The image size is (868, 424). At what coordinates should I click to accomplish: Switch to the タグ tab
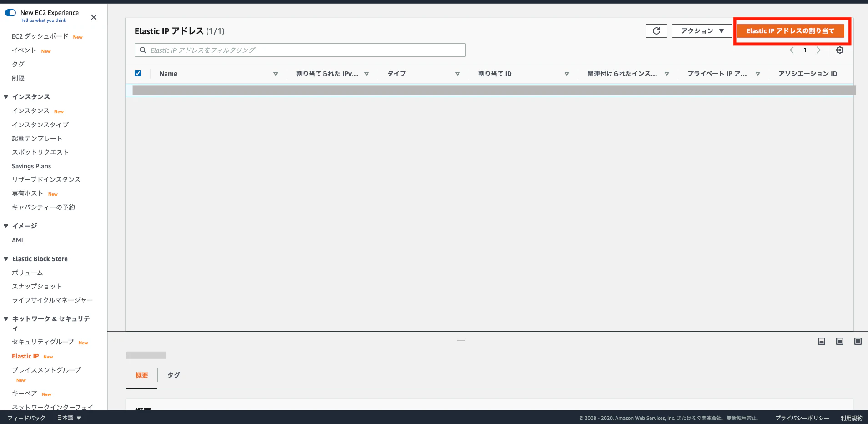coord(174,375)
